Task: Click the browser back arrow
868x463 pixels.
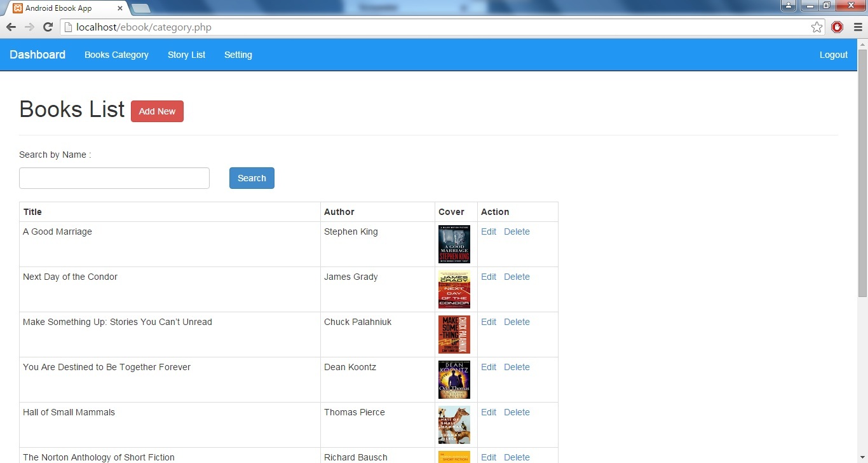Action: [x=11, y=27]
